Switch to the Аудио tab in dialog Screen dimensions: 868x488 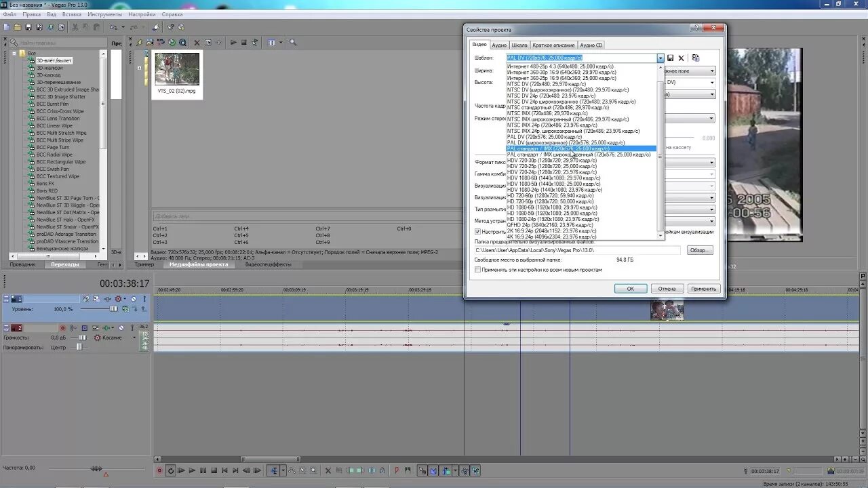point(499,45)
